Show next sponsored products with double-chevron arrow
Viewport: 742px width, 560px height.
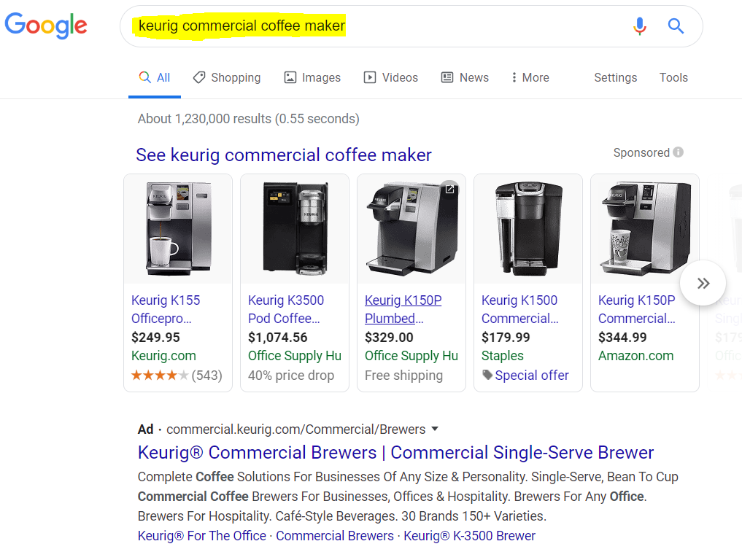point(703,284)
